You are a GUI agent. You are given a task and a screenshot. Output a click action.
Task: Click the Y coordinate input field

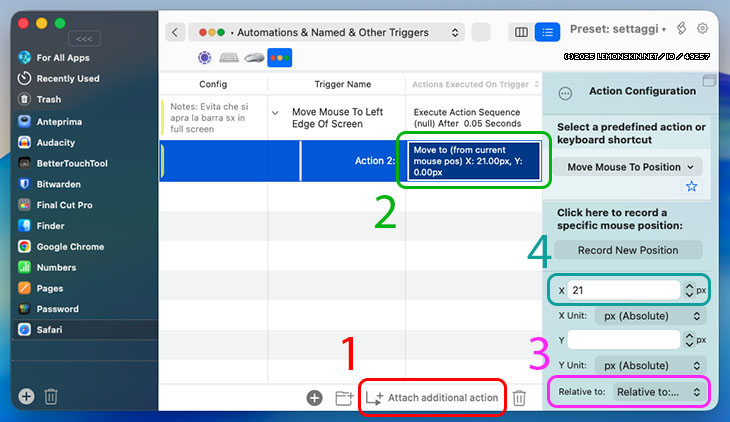pyautogui.click(x=622, y=340)
